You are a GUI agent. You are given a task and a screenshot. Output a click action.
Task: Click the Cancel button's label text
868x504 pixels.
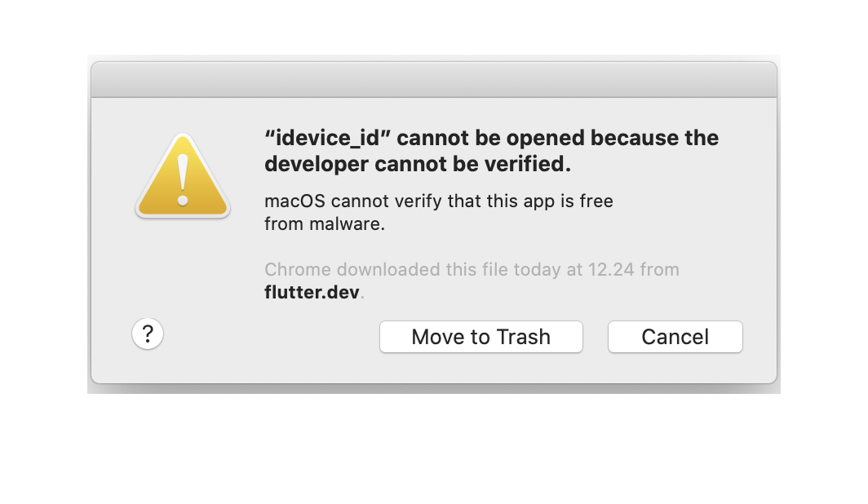[x=675, y=336]
